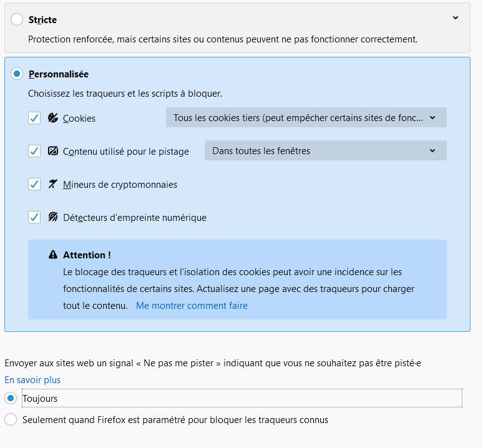Click the Mineurs de cryptomonnaies label
This screenshot has width=483, height=448.
point(120,185)
